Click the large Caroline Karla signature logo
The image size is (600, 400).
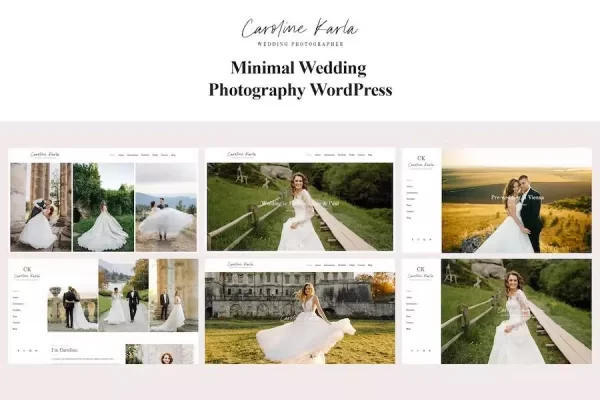(300, 28)
